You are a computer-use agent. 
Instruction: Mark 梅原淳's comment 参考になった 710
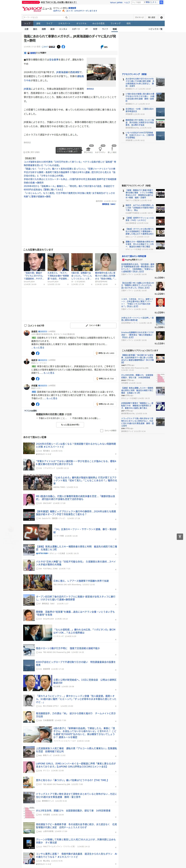click(x=105, y=379)
